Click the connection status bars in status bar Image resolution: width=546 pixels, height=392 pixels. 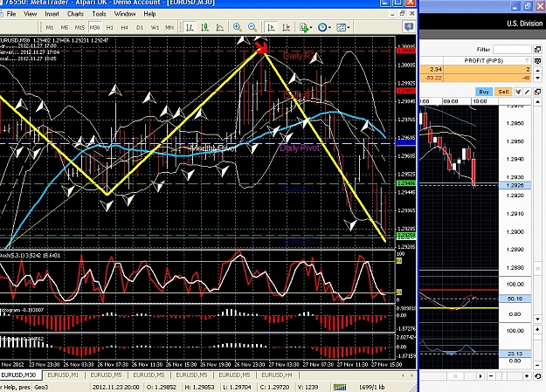click(340, 387)
